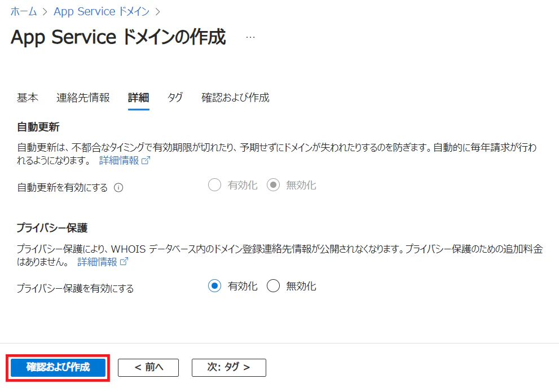Switch to the タグ tab

[175, 98]
